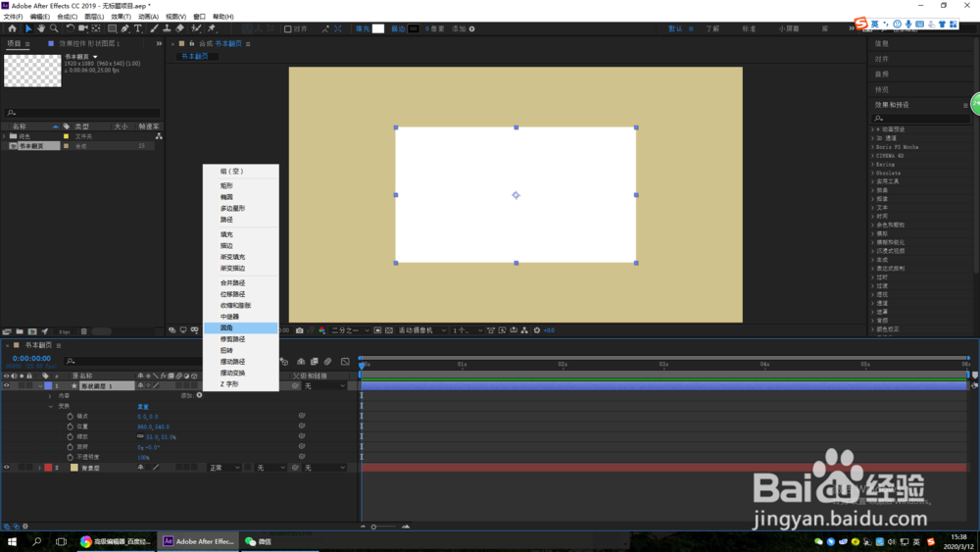Select the Hand tool

point(41,28)
